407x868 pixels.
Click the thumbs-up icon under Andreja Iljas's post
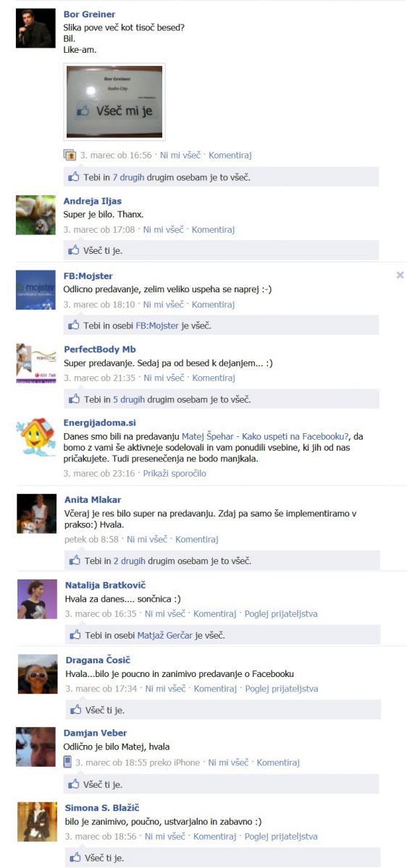coord(74,250)
